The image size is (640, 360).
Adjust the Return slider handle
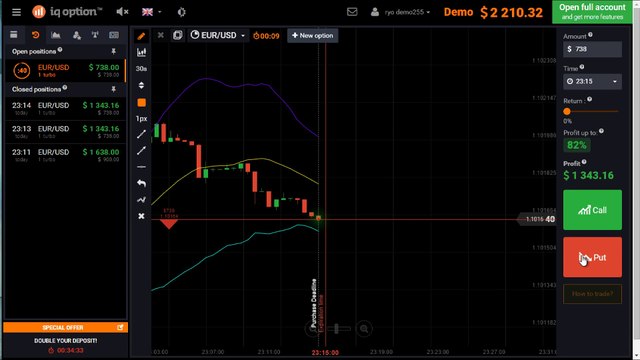click(567, 111)
